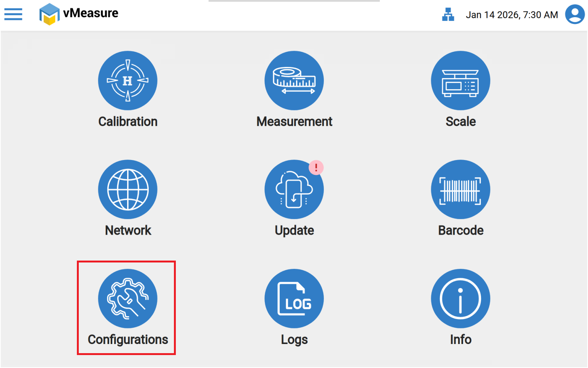The image size is (588, 368).
Task: Select the Barcode text label
Action: pyautogui.click(x=461, y=230)
